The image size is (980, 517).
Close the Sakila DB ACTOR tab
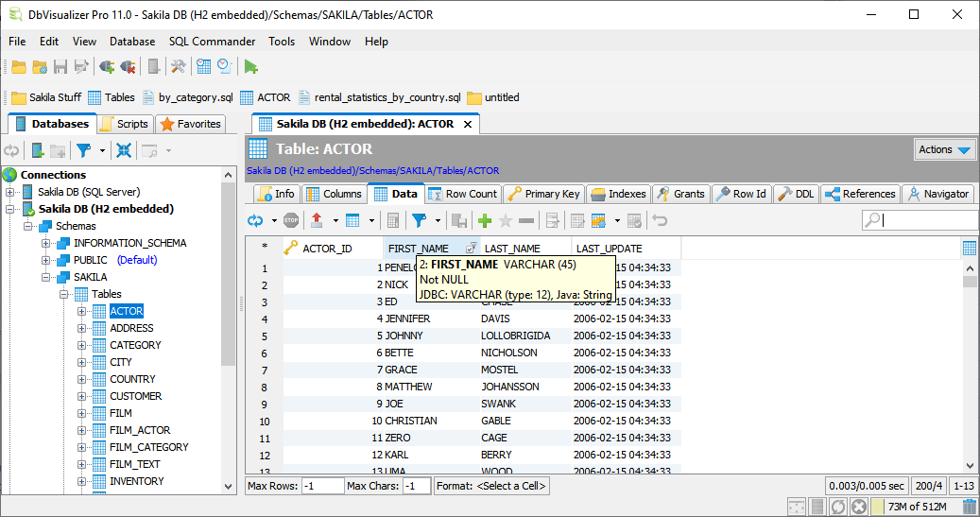[x=468, y=125]
